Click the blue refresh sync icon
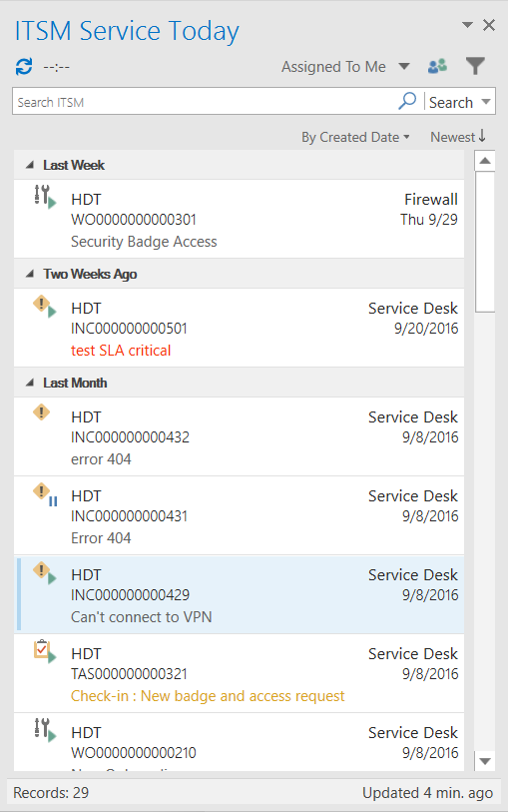The image size is (508, 812). coord(24,67)
